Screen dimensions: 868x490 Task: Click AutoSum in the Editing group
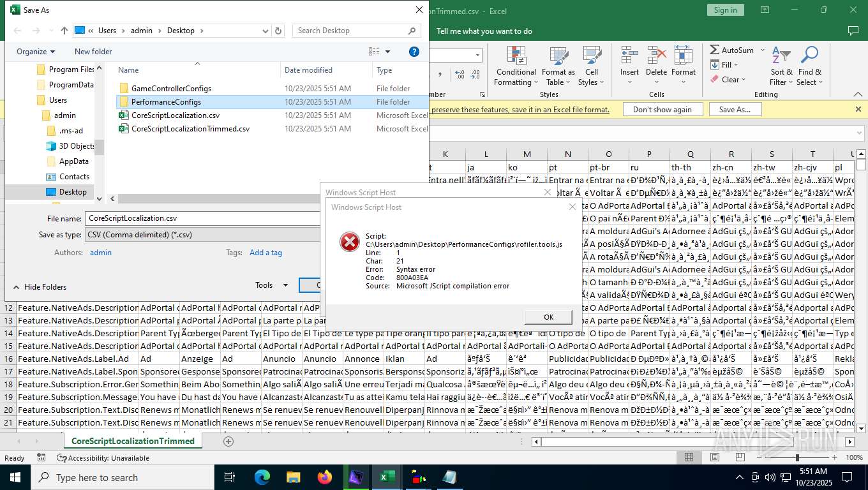(732, 50)
